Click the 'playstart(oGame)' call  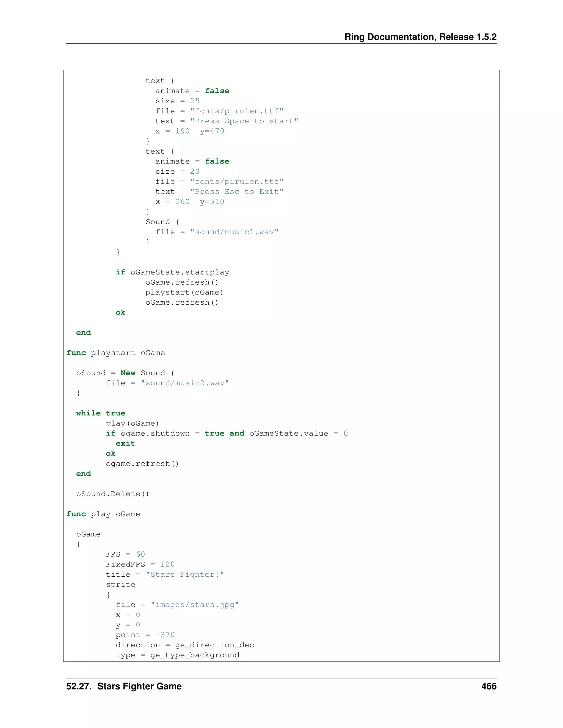[x=184, y=292]
